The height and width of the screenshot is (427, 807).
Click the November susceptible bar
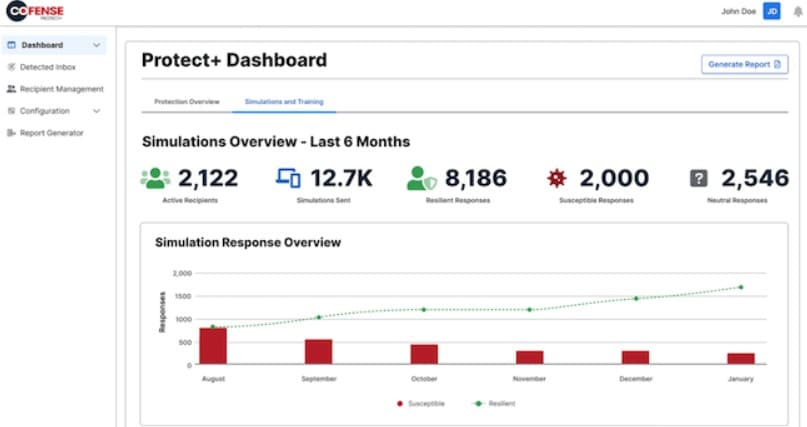click(x=530, y=358)
